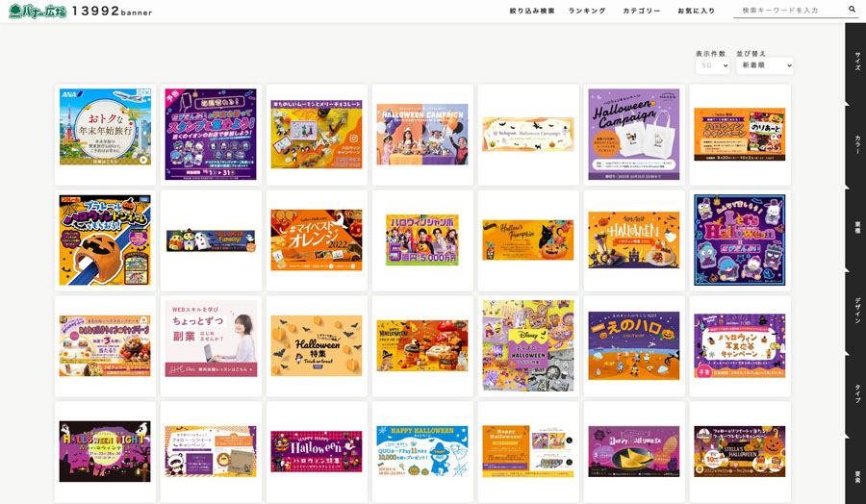
Task: Open the ちょっとずつ副業 banner thumbnail
Action: (211, 339)
